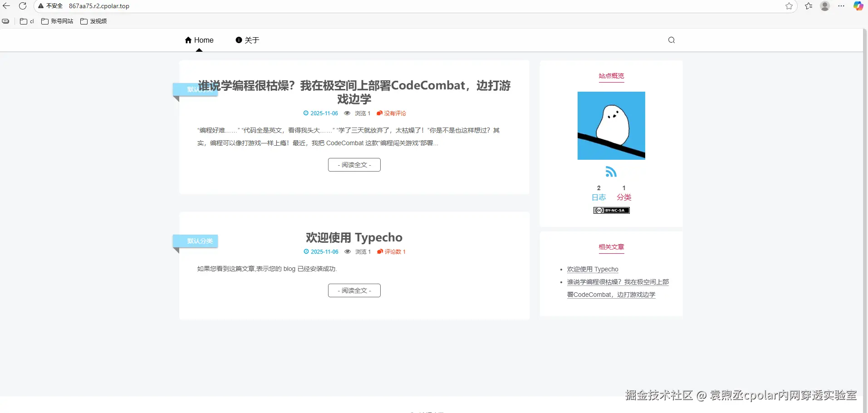The width and height of the screenshot is (868, 413).
Task: Launch Copilot from toolbar icon
Action: tap(858, 6)
